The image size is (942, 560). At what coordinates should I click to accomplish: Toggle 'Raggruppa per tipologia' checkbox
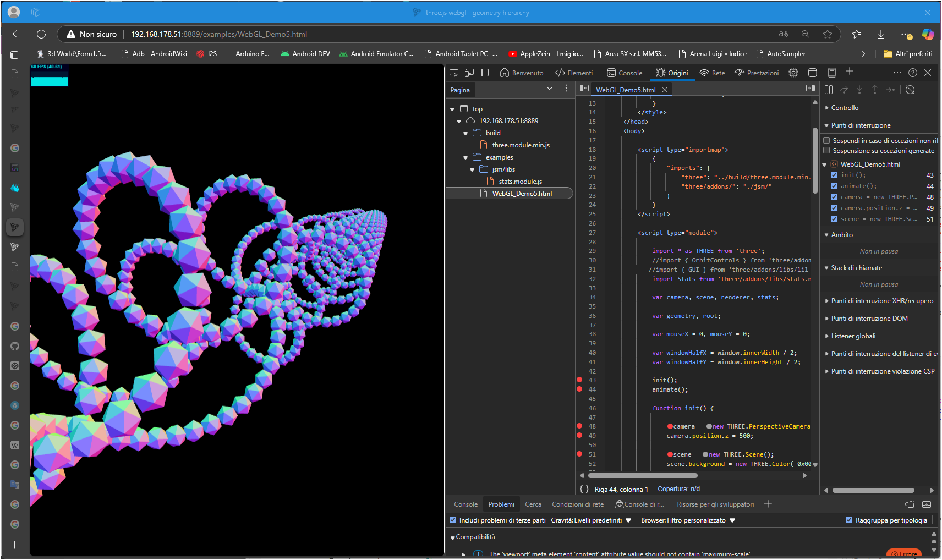coord(849,520)
